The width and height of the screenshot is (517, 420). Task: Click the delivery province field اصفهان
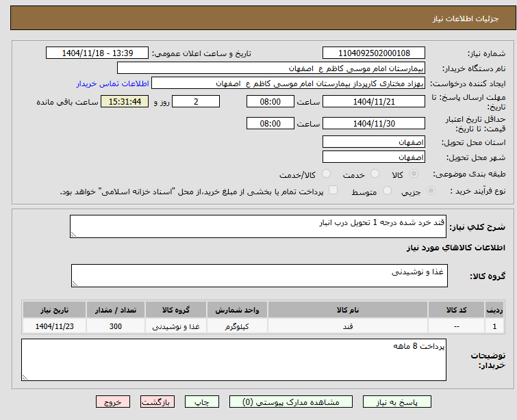tap(374, 142)
